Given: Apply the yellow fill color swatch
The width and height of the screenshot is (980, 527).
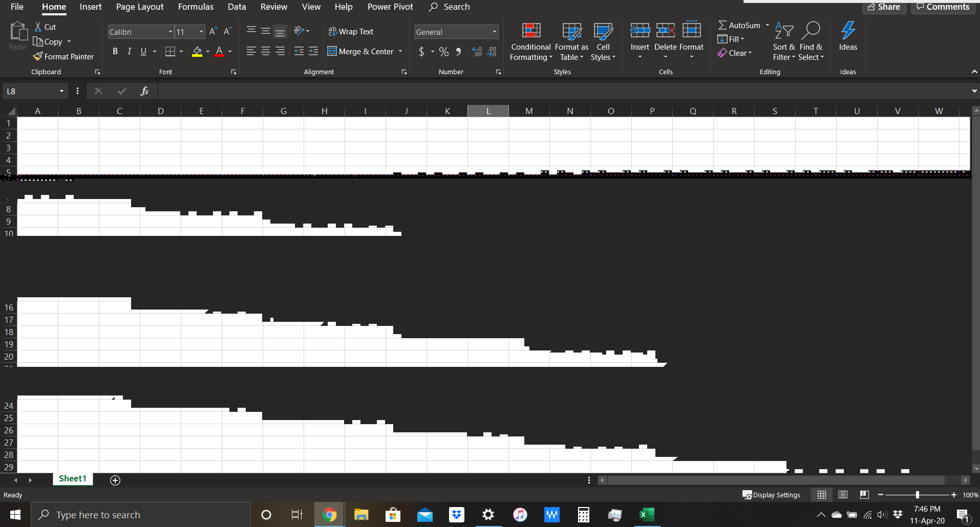Looking at the screenshot, I should pos(197,51).
